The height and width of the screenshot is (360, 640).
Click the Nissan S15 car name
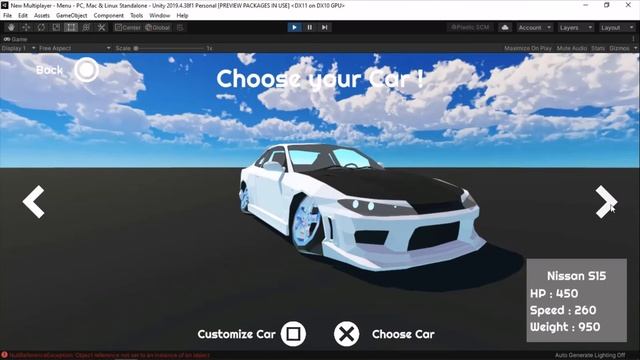click(x=576, y=276)
